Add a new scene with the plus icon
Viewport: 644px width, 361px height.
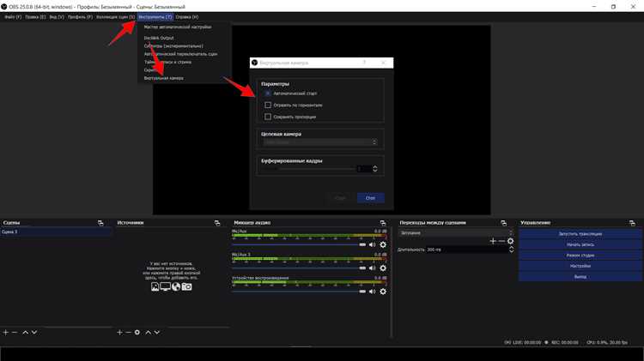coord(6,333)
